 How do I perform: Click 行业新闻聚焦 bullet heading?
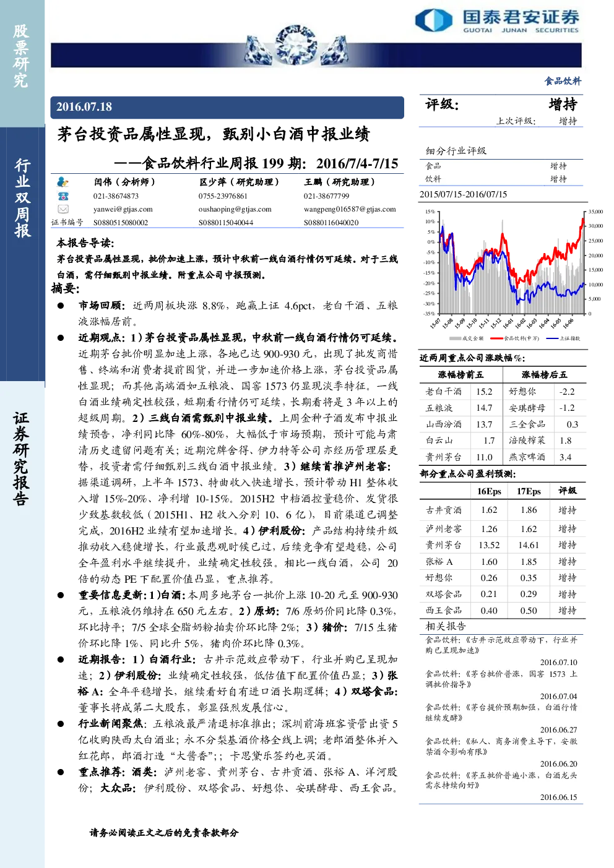pyautogui.click(x=110, y=724)
